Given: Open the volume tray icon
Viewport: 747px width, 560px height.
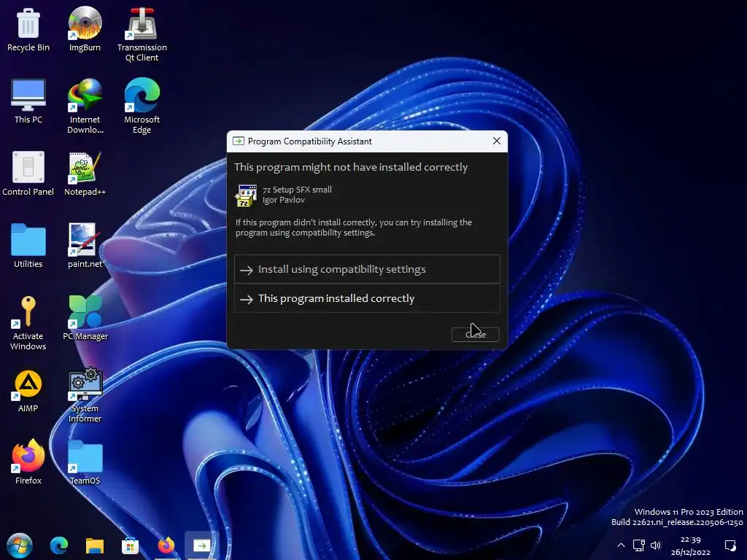Looking at the screenshot, I should tap(656, 545).
